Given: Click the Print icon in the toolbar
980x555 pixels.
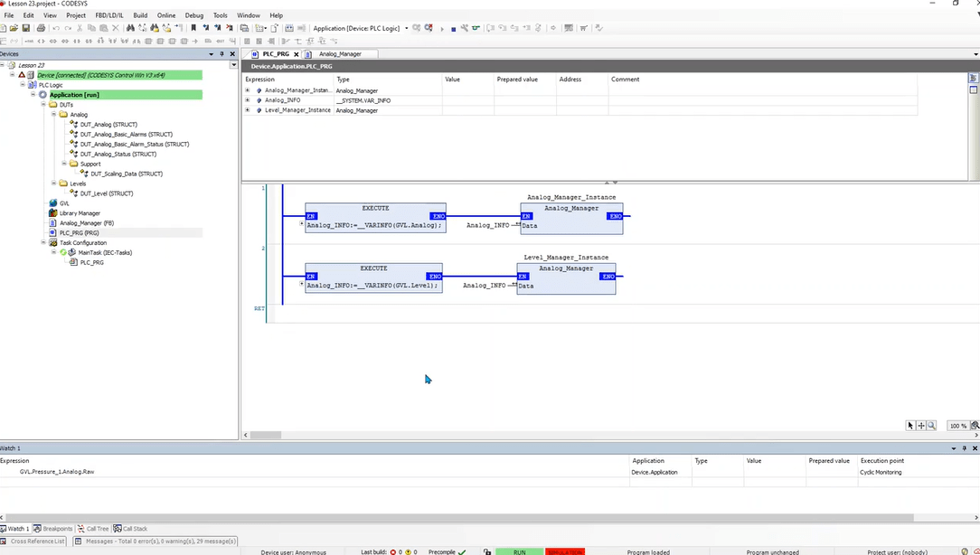Looking at the screenshot, I should pos(41,28).
